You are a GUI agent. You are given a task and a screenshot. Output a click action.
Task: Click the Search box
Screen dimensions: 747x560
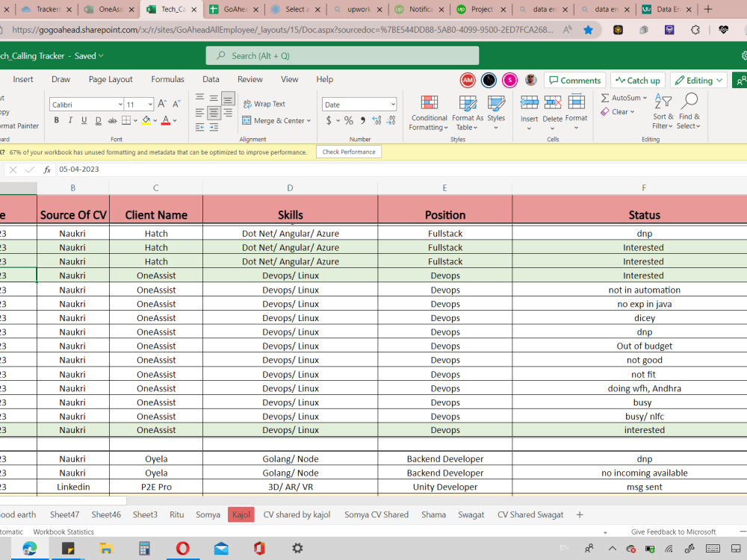(x=342, y=56)
